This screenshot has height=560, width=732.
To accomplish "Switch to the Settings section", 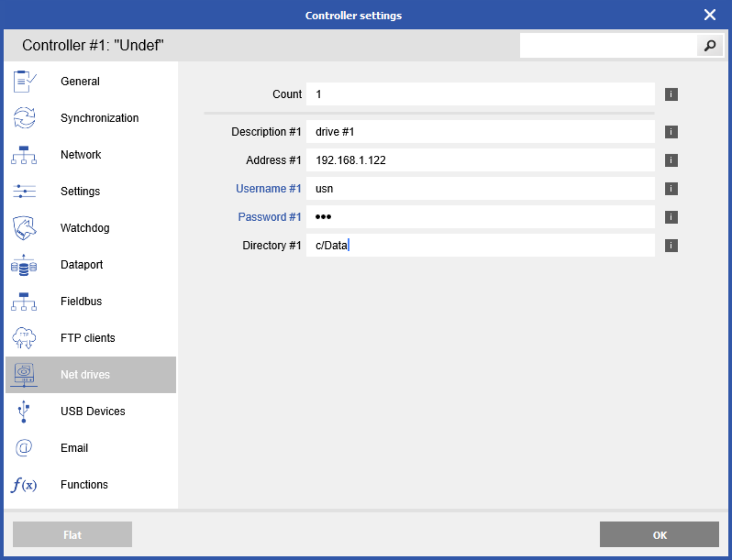I will coord(80,191).
